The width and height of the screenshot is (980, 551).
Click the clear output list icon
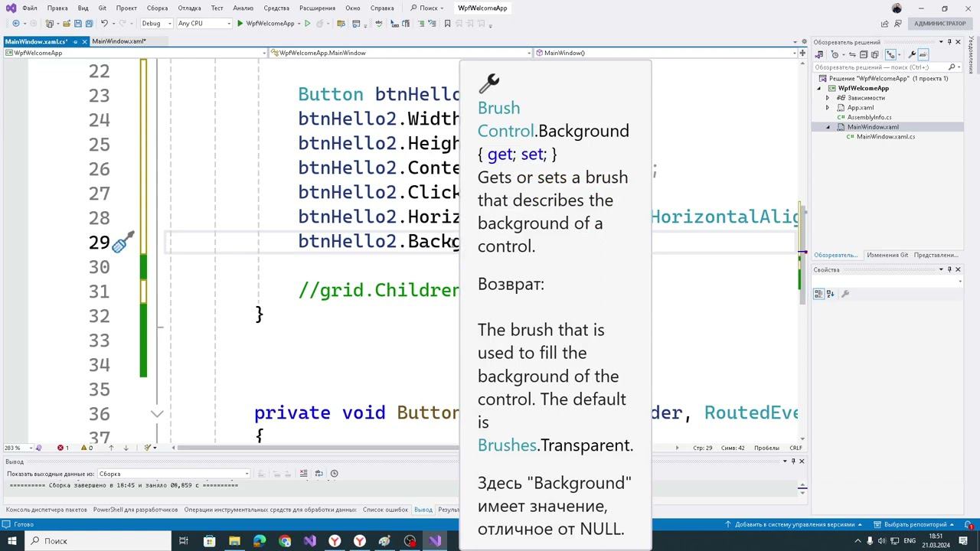click(x=304, y=474)
